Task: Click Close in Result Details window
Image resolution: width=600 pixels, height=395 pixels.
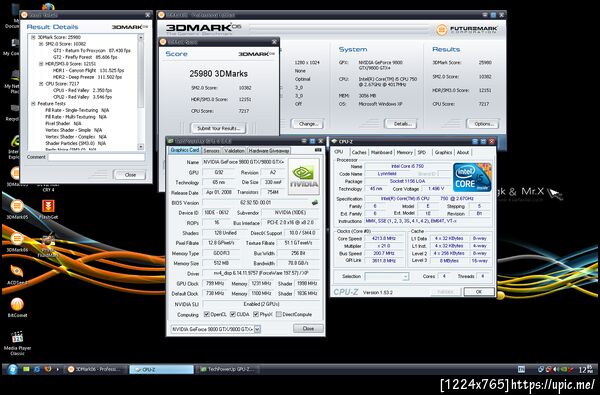Action: click(x=130, y=175)
